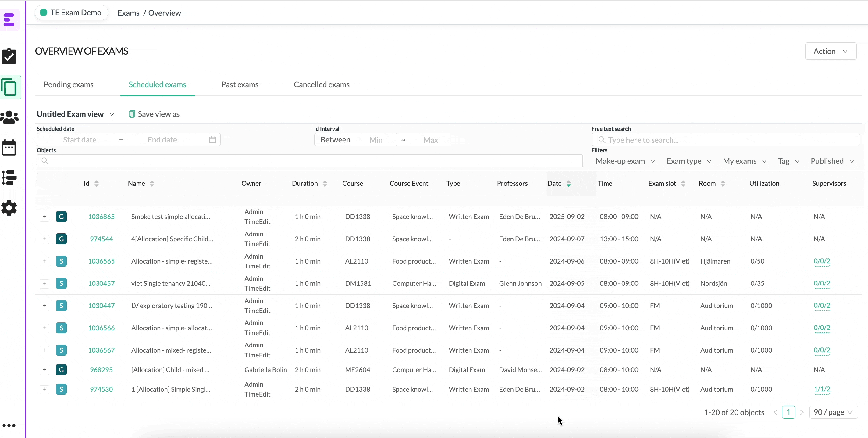Viewport: 868px width, 438px height.
Task: Open the Make-up exam filter
Action: click(625, 161)
